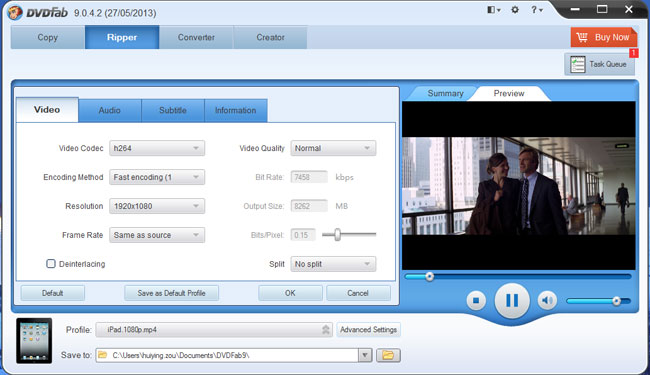Image resolution: width=650 pixels, height=375 pixels.
Task: Select the Ripper mode tab
Action: (122, 37)
